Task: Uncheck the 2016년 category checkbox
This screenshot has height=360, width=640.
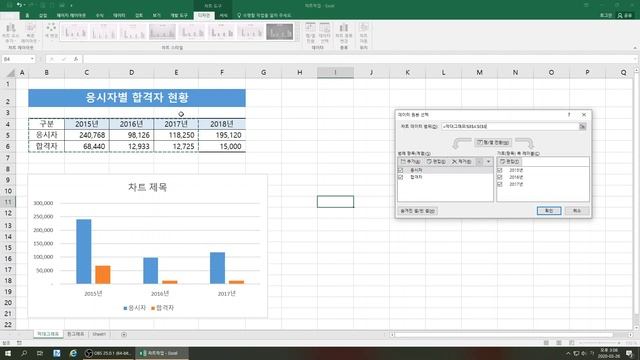Action: pos(500,177)
